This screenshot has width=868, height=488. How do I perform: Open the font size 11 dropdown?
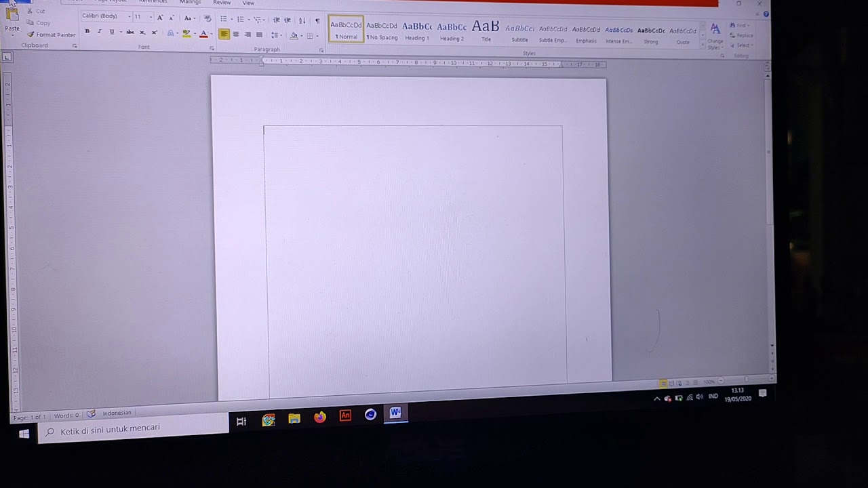(x=150, y=17)
